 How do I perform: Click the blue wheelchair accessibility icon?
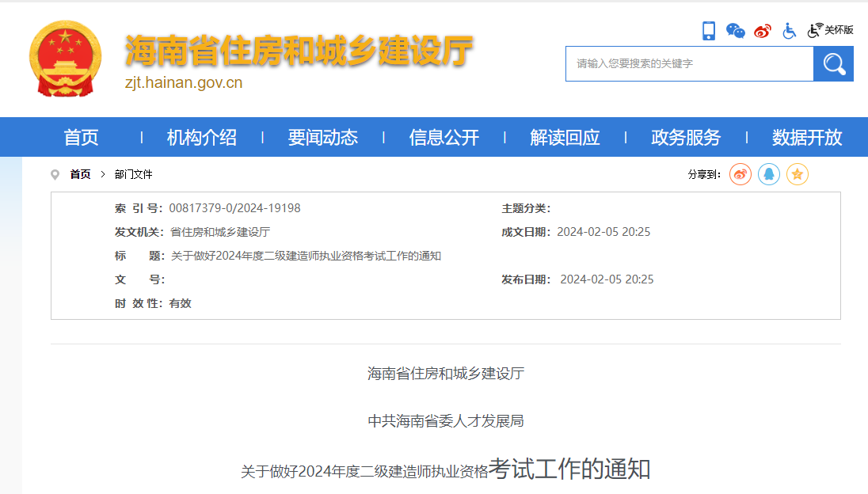(789, 31)
